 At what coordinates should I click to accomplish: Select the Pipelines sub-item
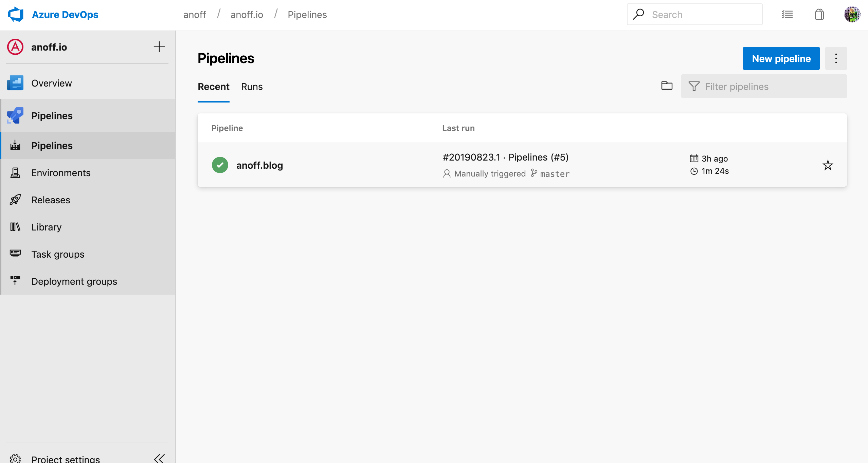pos(88,145)
